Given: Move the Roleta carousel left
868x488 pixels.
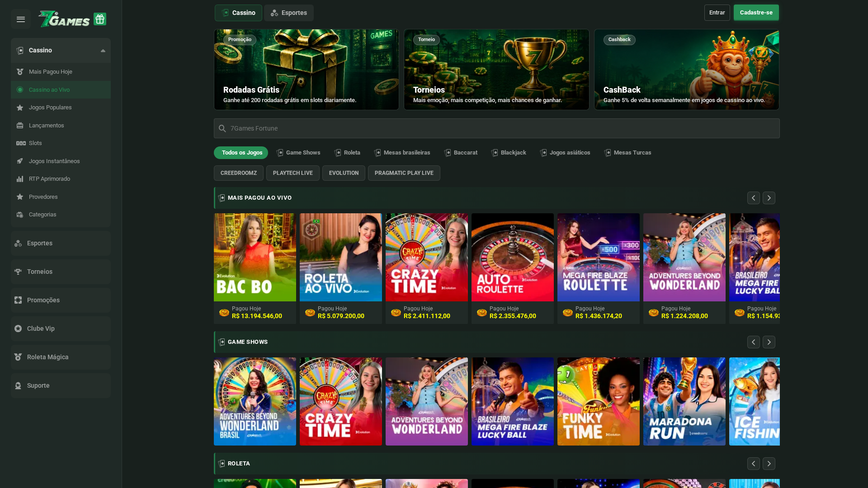Looking at the screenshot, I should pos(754,464).
